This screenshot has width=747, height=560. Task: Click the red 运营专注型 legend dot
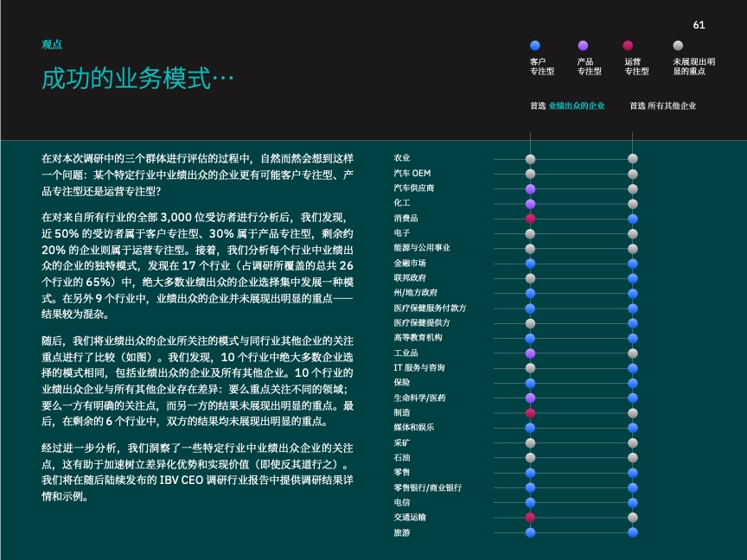tap(628, 46)
